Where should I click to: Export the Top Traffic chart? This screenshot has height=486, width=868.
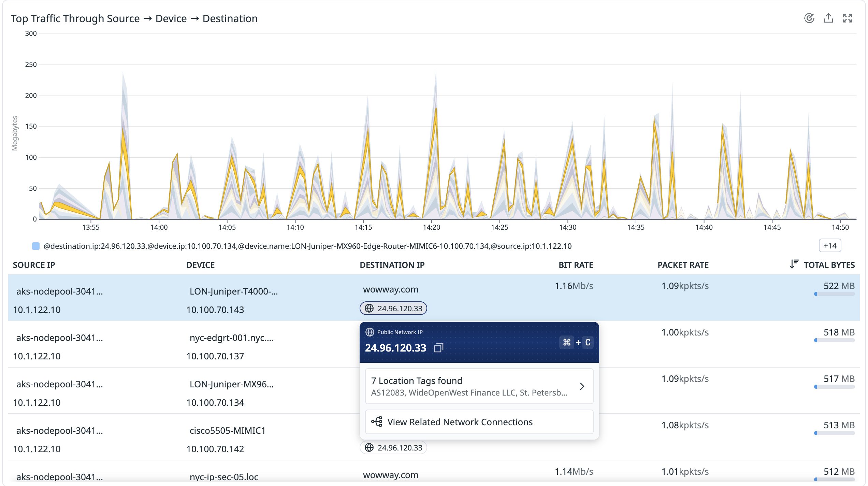point(829,18)
